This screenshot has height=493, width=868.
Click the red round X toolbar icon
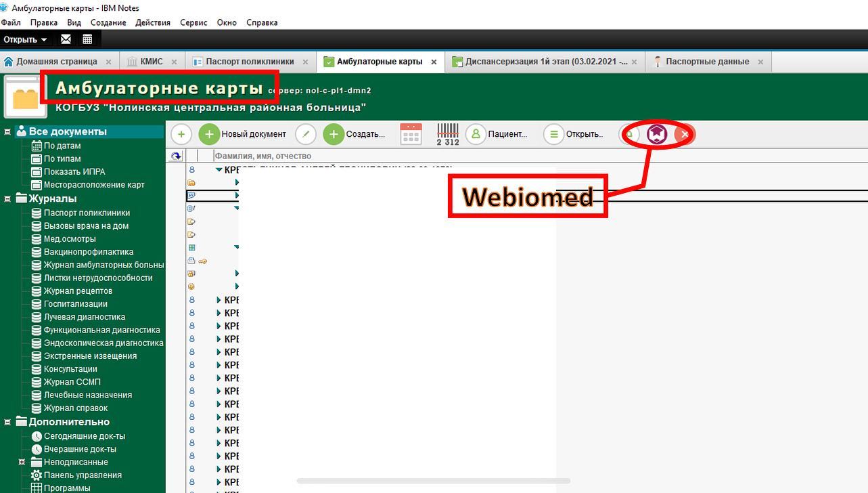tap(684, 134)
